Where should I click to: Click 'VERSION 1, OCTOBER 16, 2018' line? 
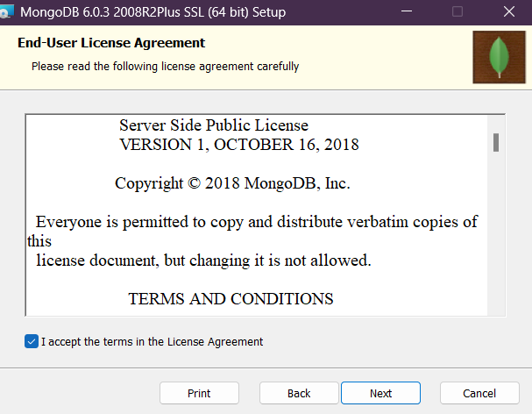239,145
